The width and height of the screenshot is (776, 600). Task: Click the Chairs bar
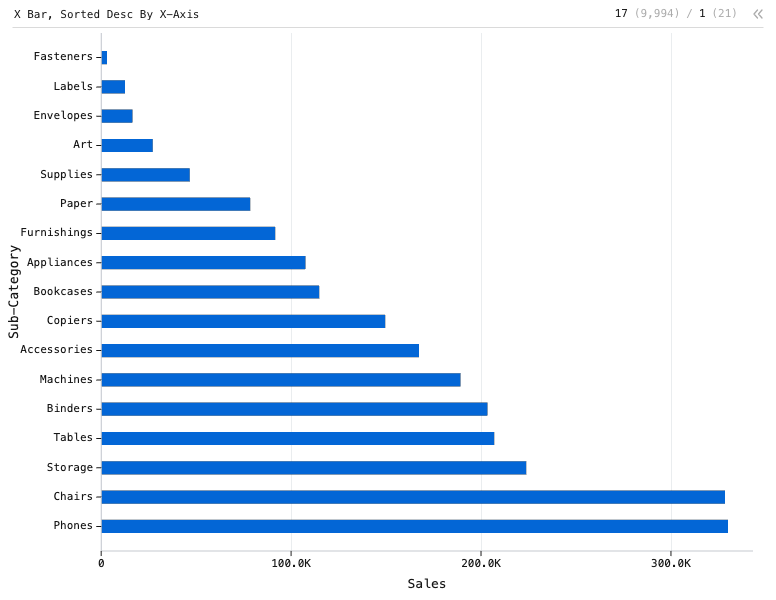point(413,497)
